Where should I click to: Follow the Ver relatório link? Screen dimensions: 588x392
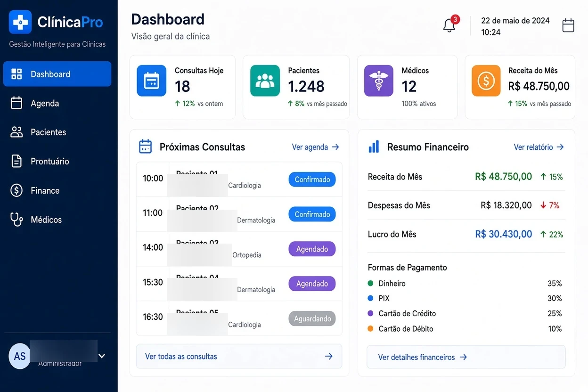(539, 147)
